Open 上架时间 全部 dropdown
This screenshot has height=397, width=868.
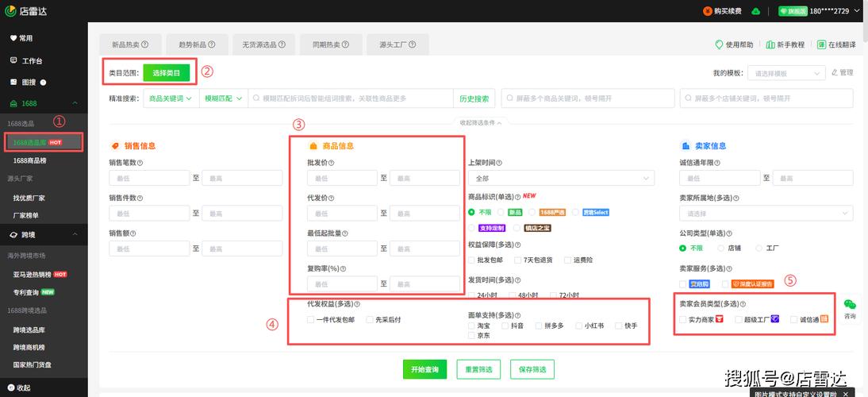561,179
